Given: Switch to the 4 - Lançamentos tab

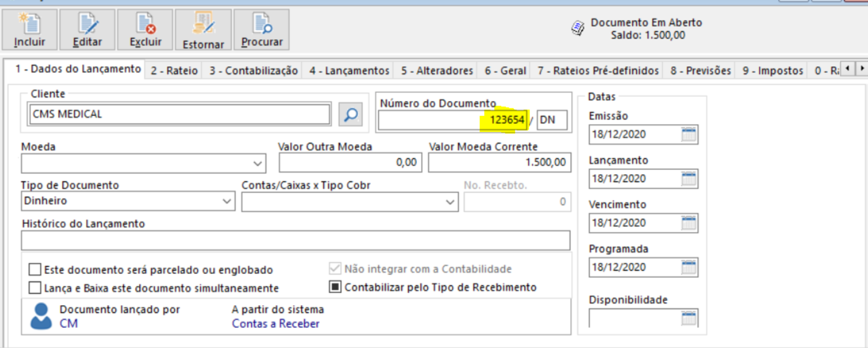Looking at the screenshot, I should (x=349, y=70).
